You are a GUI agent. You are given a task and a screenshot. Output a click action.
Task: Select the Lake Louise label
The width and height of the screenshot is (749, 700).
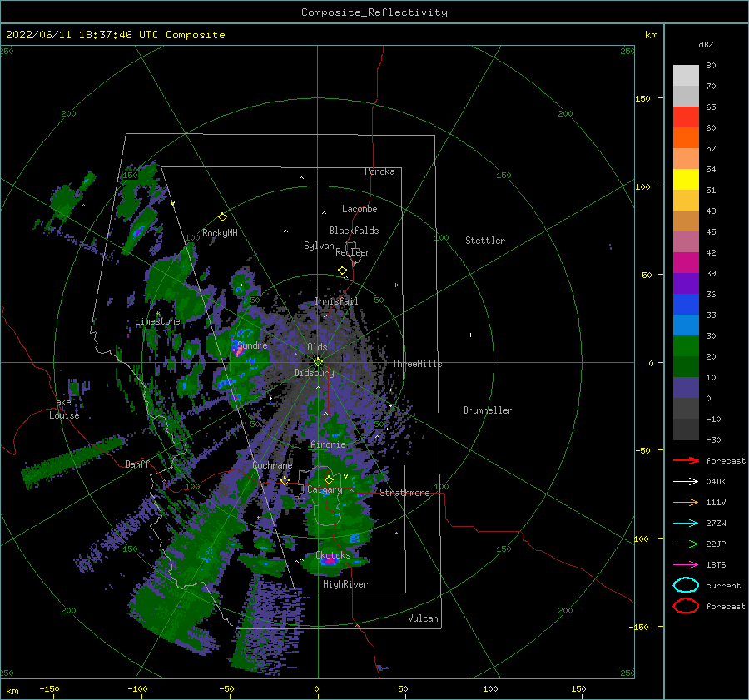(65, 409)
